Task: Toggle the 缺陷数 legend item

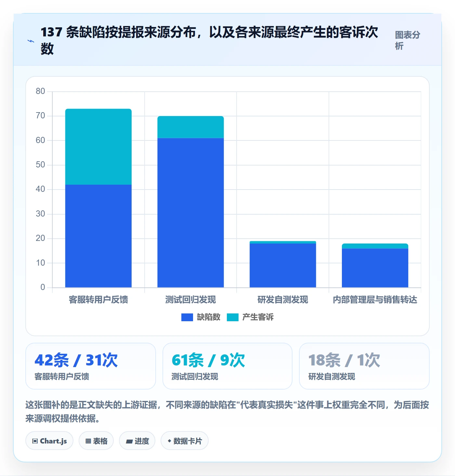Action: tap(201, 317)
